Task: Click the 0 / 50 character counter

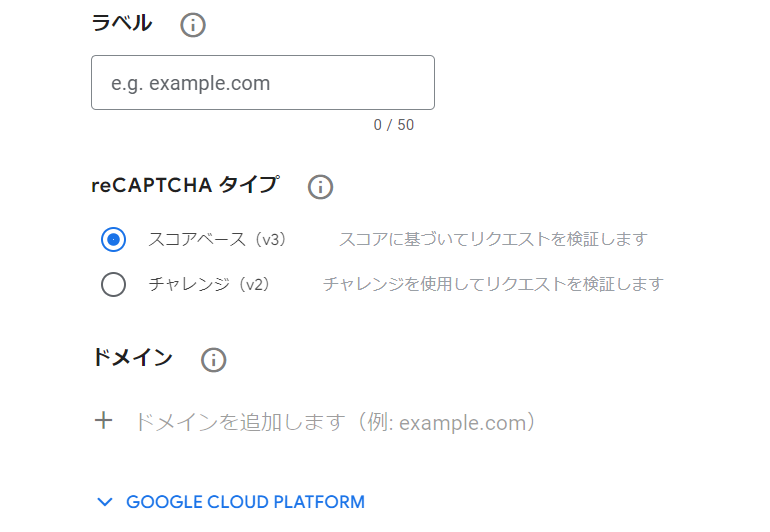Action: click(x=394, y=125)
